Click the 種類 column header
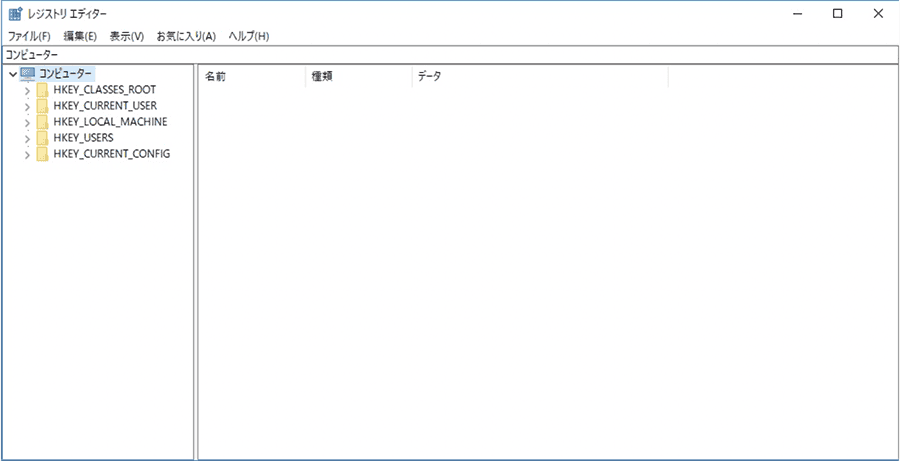The height and width of the screenshot is (461, 900). point(359,76)
